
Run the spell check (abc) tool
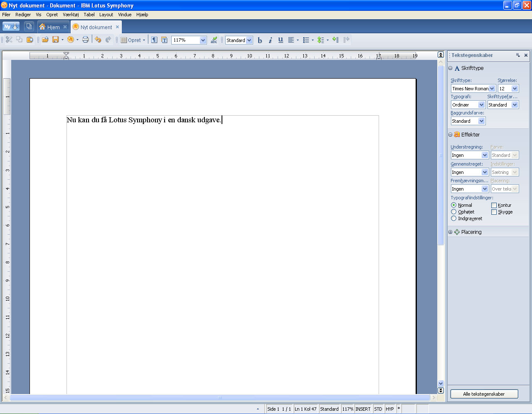point(214,40)
